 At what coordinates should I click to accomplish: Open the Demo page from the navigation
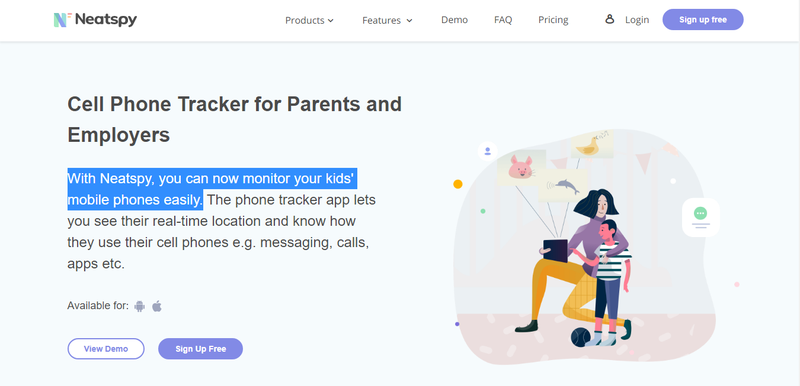pos(454,20)
